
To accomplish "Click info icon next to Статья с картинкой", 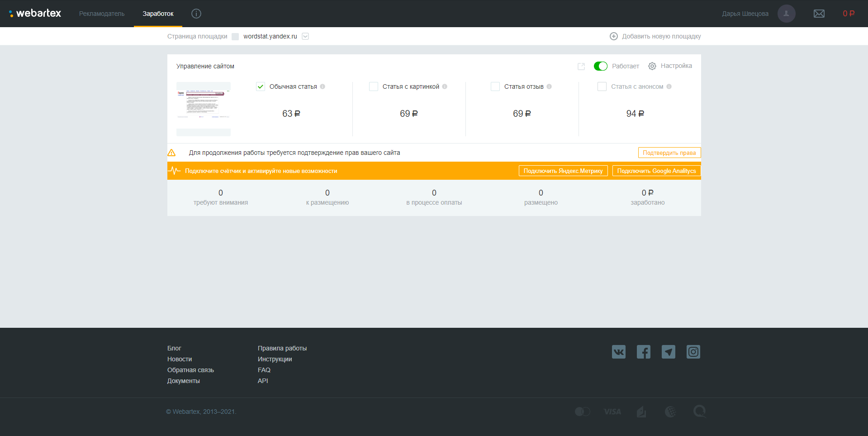I will coord(445,86).
